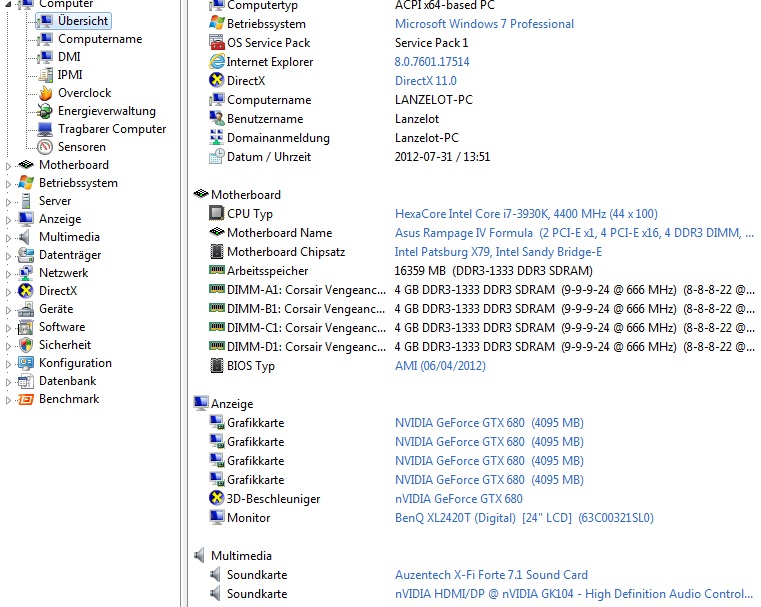Image resolution: width=761 pixels, height=607 pixels.
Task: Open the Auzentech X-Fi Forte sound card link
Action: click(x=491, y=575)
